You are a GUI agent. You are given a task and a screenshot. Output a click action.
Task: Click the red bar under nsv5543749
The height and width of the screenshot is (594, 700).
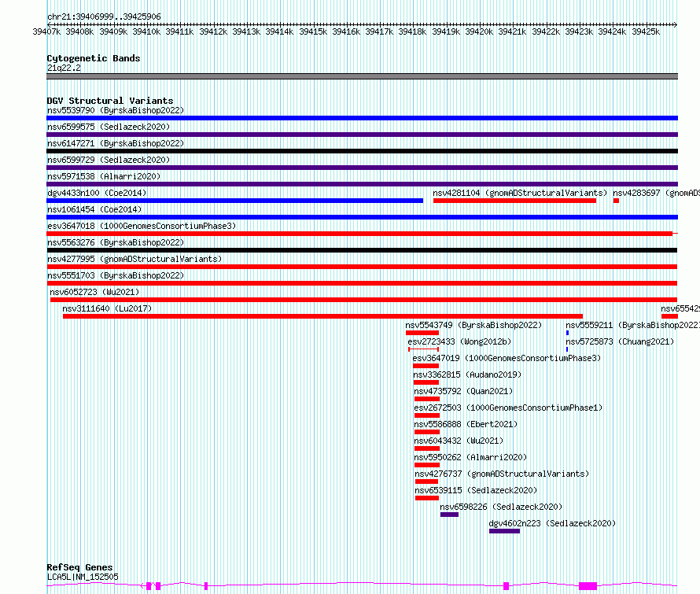tap(422, 333)
